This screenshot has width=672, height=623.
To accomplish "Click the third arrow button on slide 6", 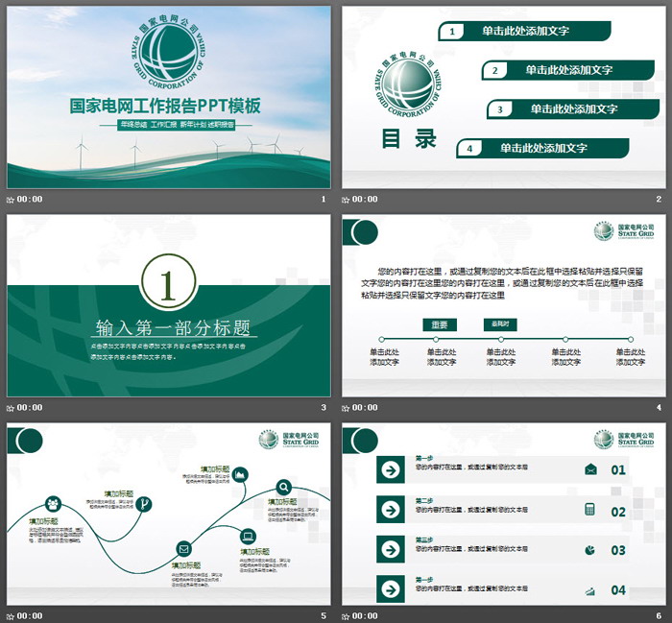I will tap(391, 550).
